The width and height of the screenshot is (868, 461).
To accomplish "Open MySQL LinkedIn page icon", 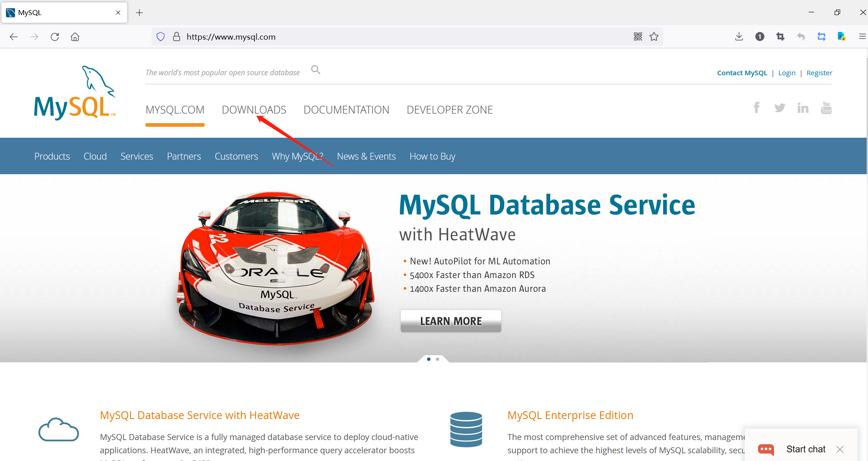I will 803,108.
